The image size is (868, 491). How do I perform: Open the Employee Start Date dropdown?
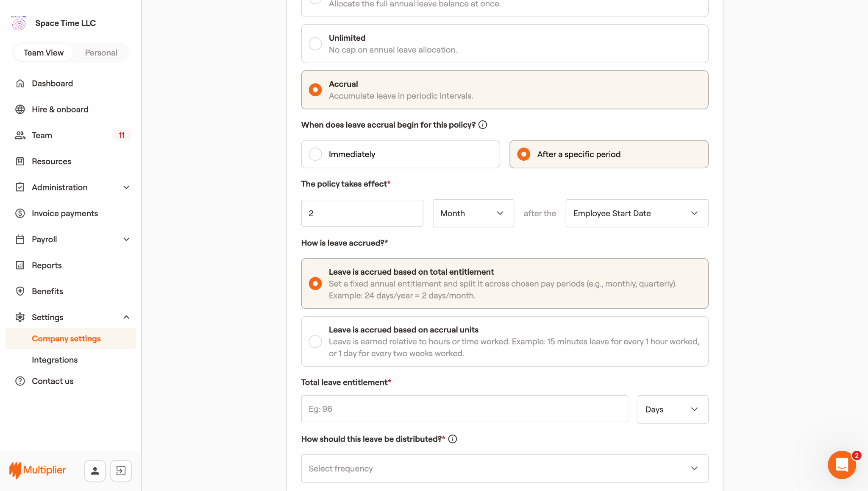(637, 213)
